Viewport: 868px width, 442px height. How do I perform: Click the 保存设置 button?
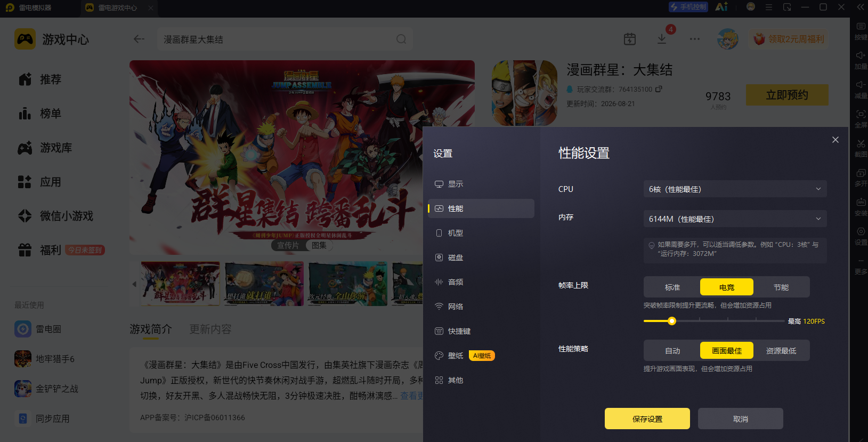[647, 419]
